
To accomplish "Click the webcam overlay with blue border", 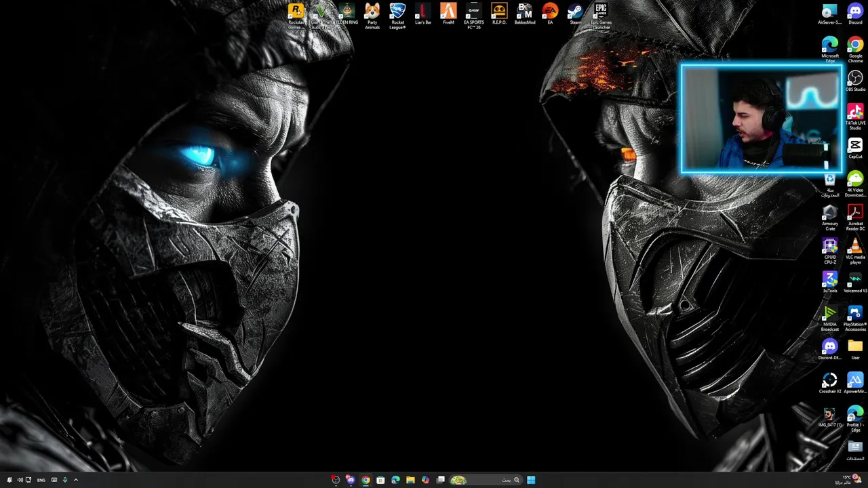I will coord(762,119).
